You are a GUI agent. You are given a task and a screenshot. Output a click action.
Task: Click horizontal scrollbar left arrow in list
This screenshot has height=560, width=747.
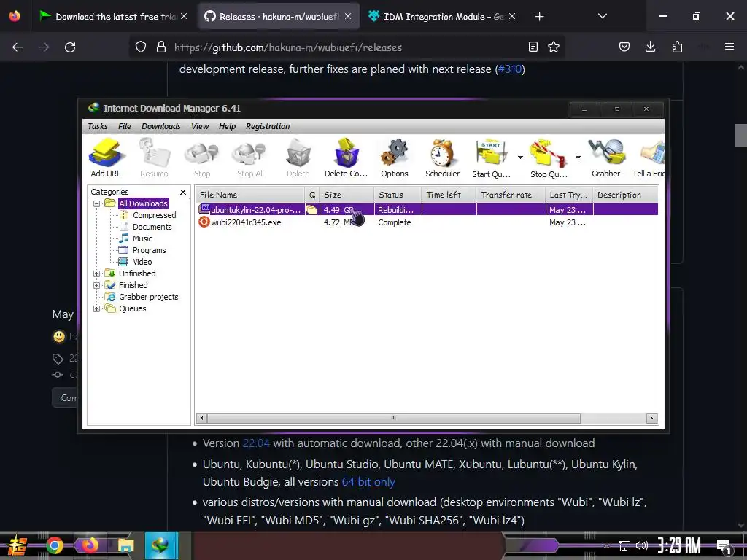tap(201, 418)
